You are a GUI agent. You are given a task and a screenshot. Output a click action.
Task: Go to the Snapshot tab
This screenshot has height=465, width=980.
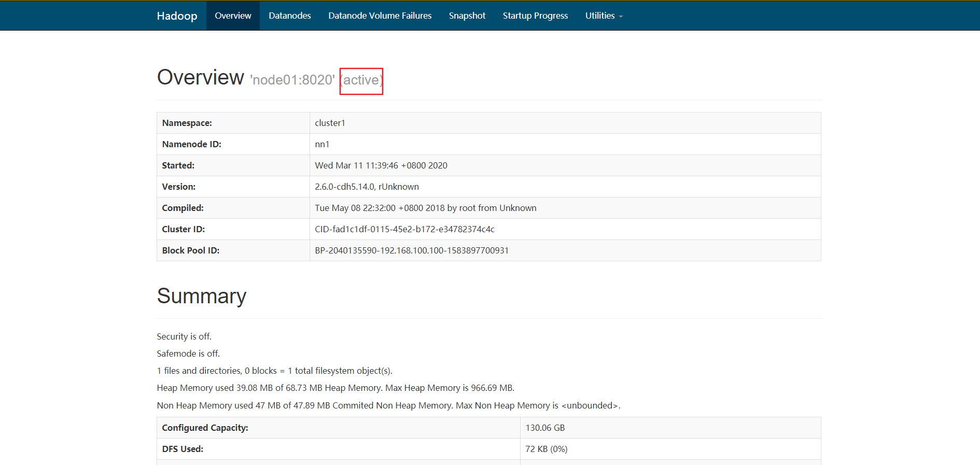[x=467, y=16]
